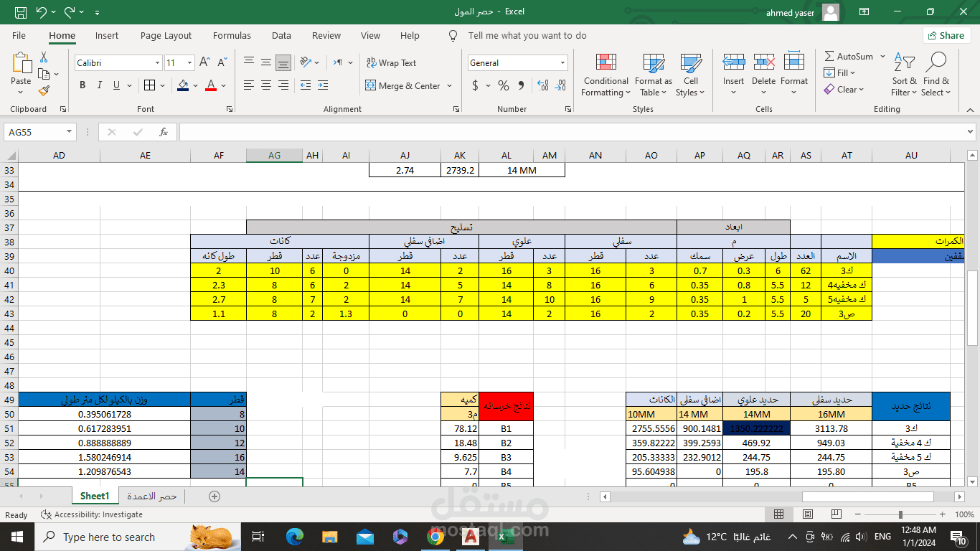The width and height of the screenshot is (980, 551).
Task: Apply Middle Align vertical alignment
Action: 266,62
